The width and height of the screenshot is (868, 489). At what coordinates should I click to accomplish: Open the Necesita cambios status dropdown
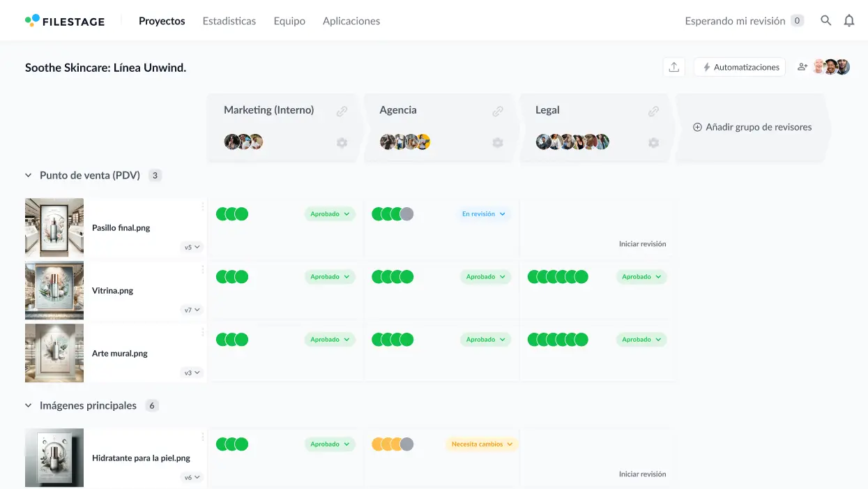481,444
